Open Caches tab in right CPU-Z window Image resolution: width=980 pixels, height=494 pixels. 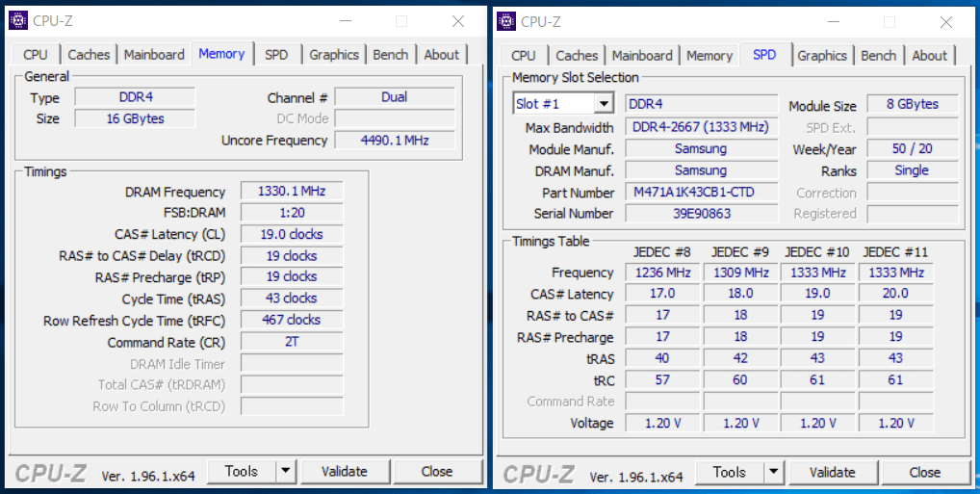577,55
